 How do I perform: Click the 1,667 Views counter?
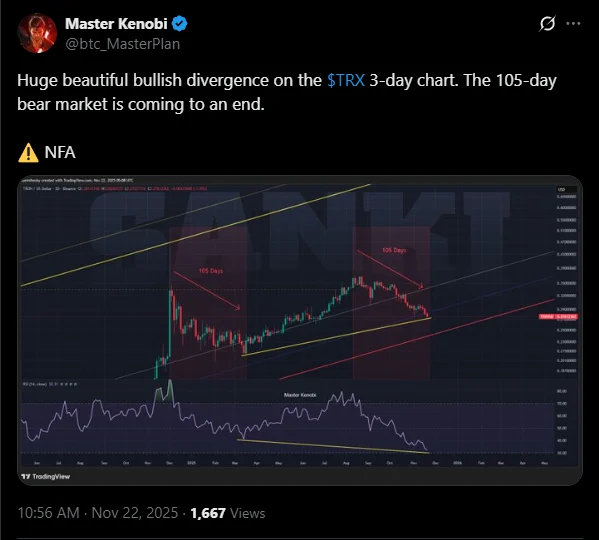[x=228, y=513]
